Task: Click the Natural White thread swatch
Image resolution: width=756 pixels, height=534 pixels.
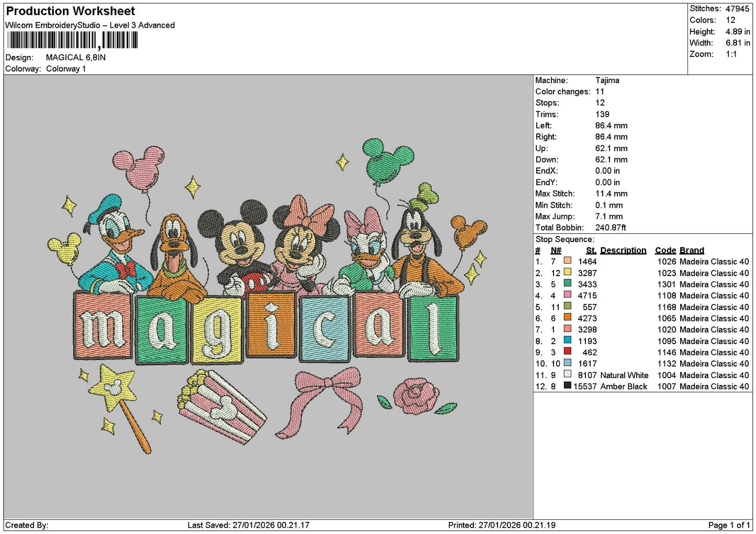Action: (567, 374)
